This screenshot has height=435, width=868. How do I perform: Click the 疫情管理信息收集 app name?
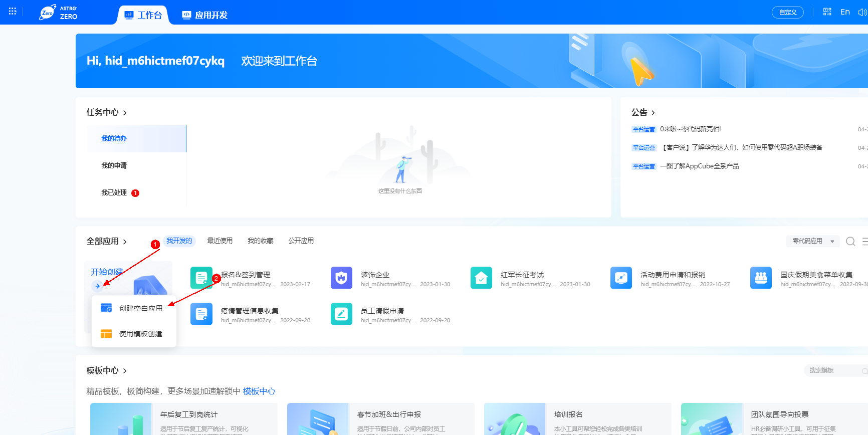(250, 311)
